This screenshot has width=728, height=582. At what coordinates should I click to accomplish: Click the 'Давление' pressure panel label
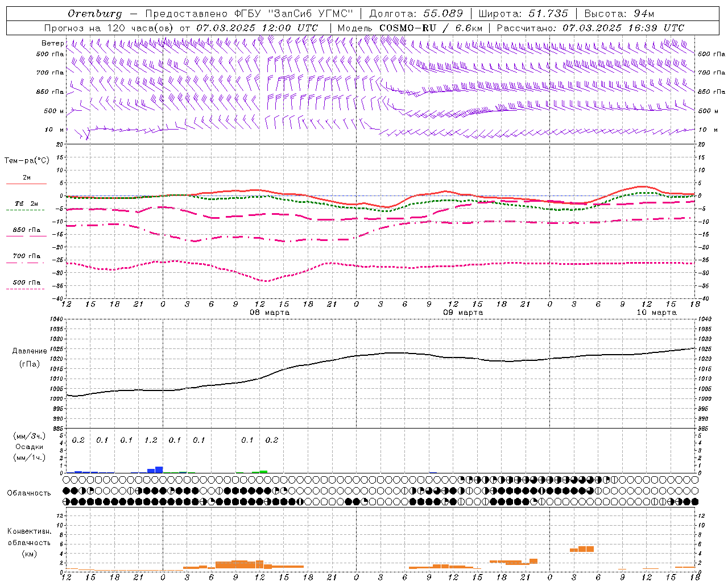click(x=29, y=351)
